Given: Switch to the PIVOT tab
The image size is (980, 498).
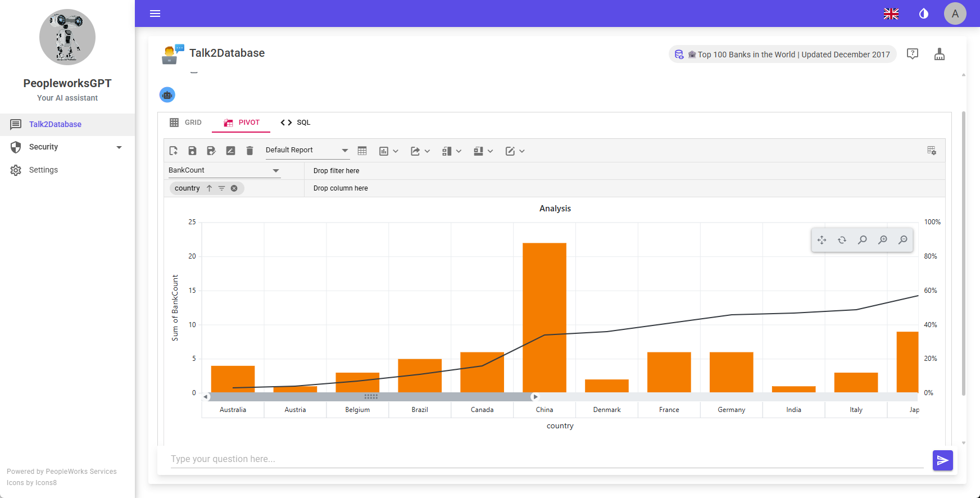Looking at the screenshot, I should (241, 123).
